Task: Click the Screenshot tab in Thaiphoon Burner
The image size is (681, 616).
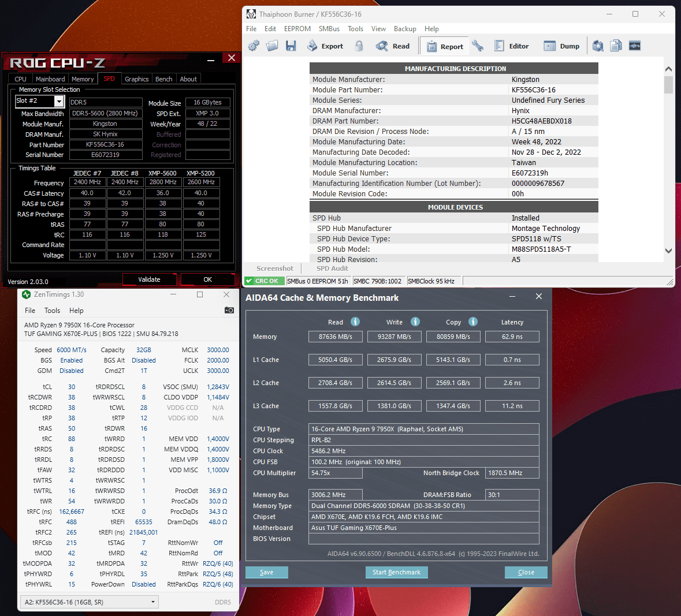Action: (274, 268)
